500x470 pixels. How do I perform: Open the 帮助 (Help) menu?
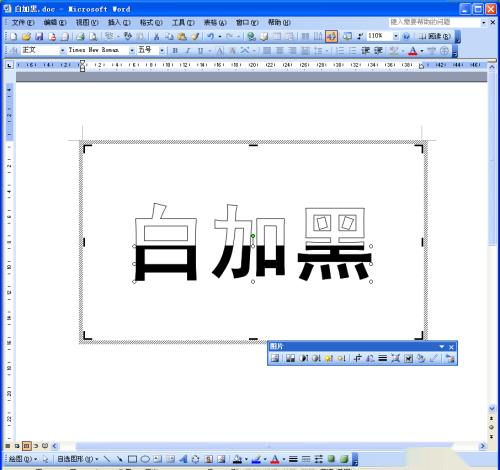click(x=279, y=23)
